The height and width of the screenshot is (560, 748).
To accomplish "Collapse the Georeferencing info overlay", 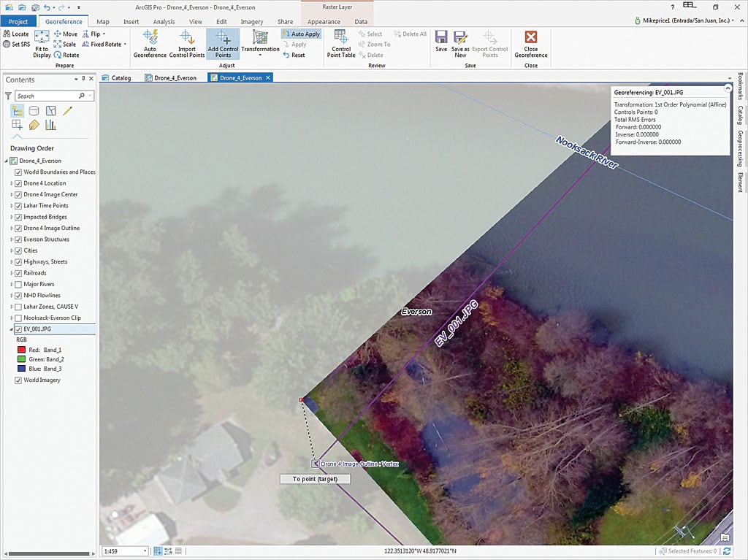I will (728, 88).
